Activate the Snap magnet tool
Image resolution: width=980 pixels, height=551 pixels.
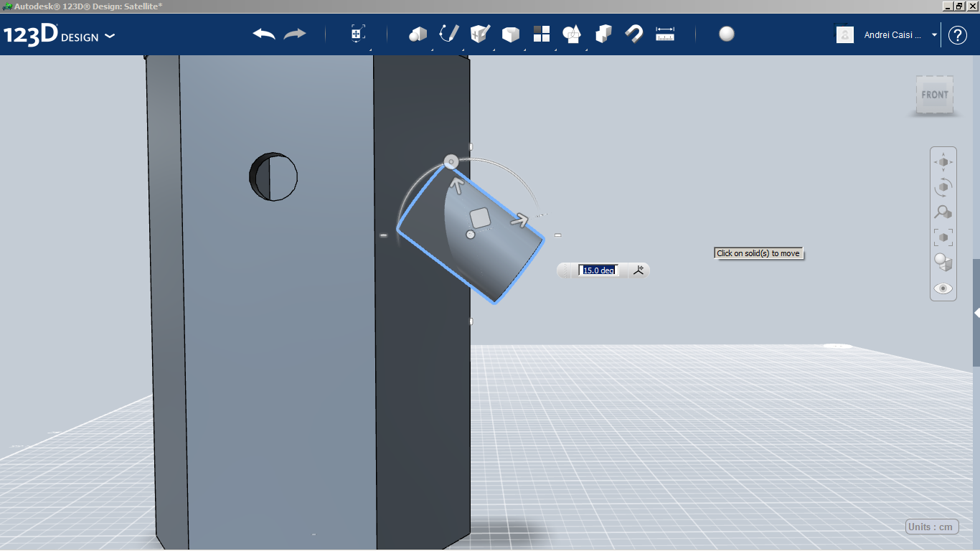pos(634,34)
